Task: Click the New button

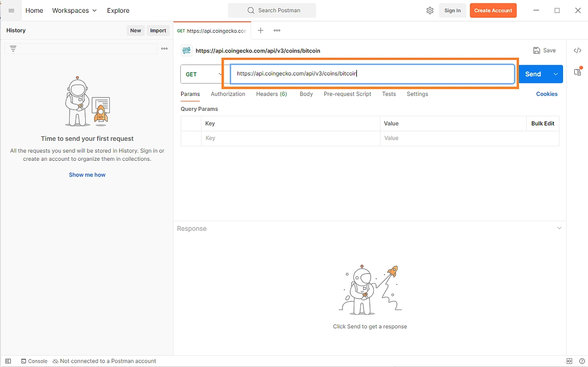Action: pyautogui.click(x=136, y=30)
